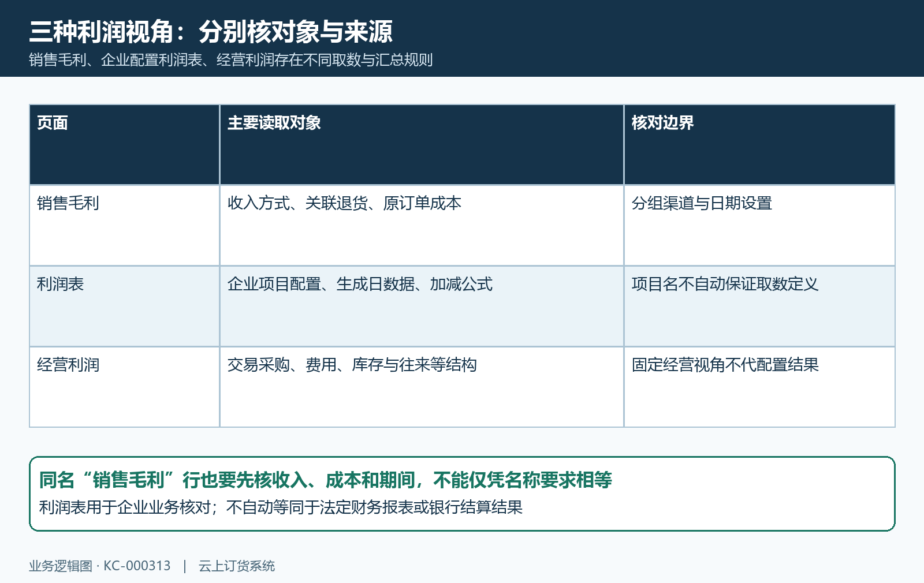Click the green heading 同名“销售毛利”行也要先核收入
Image resolution: width=924 pixels, height=583 pixels.
[x=326, y=480]
